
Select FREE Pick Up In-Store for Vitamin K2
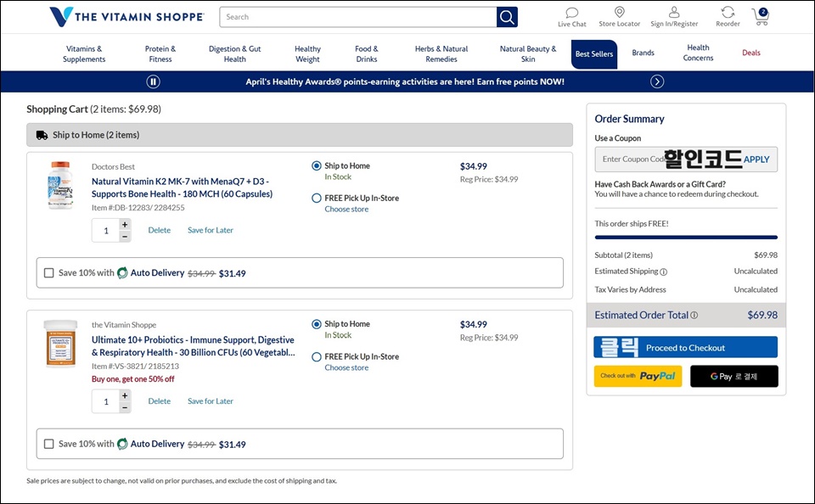tap(316, 198)
